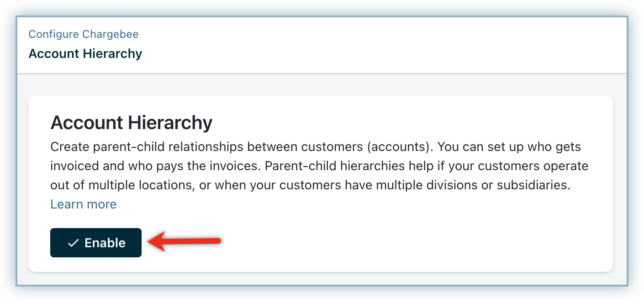Open the Learn more link

coord(84,204)
